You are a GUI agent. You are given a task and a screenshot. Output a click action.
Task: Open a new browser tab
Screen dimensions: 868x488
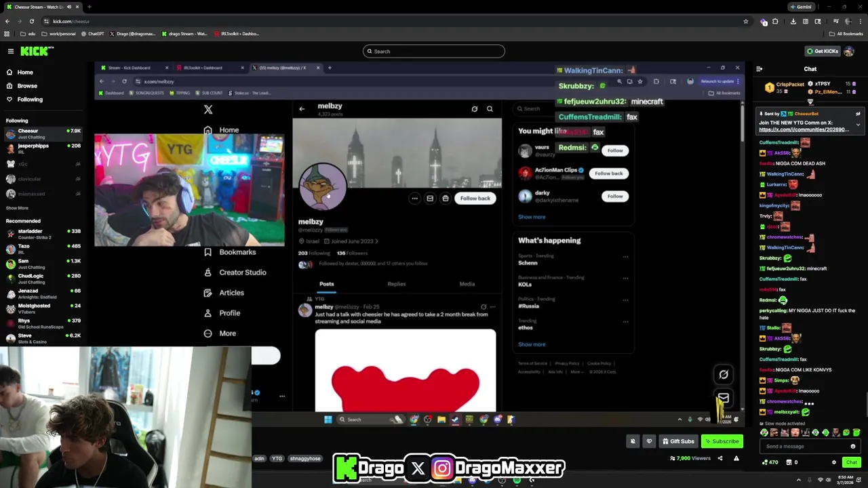coord(89,7)
